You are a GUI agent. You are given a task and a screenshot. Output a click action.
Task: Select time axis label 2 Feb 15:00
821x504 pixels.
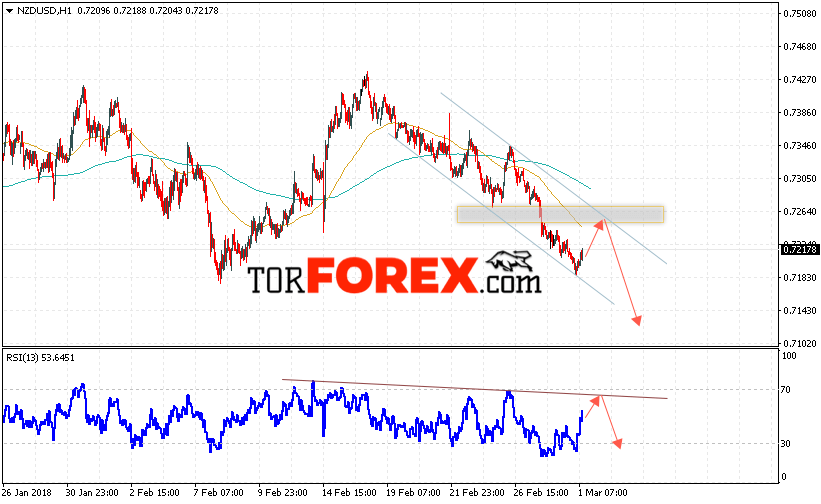[154, 492]
